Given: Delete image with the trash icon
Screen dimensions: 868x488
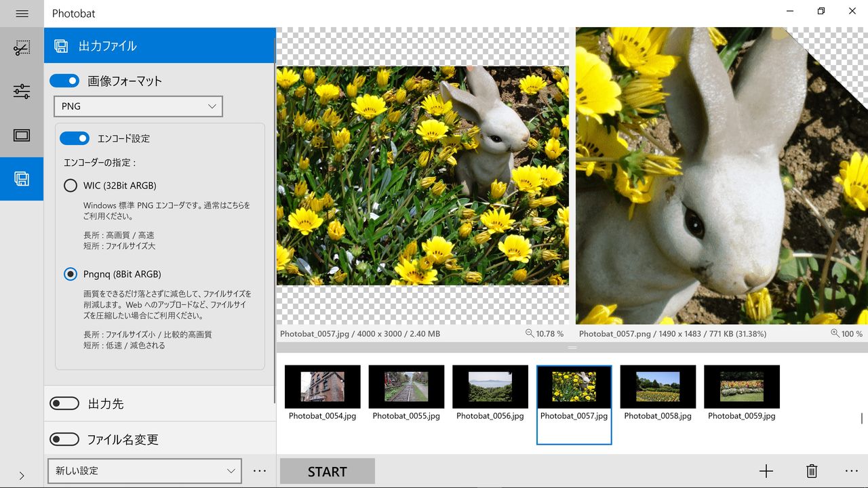Looking at the screenshot, I should 812,472.
